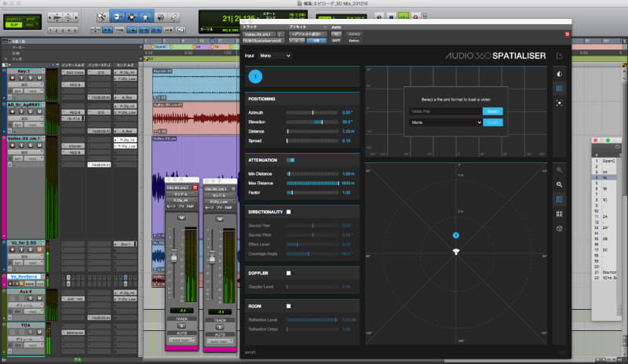Open the preset factory default dropdown
628x364 pixels.
[308, 35]
